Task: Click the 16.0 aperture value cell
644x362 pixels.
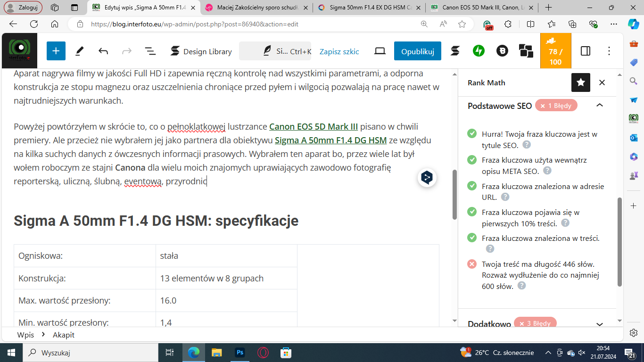Action: coord(226,300)
